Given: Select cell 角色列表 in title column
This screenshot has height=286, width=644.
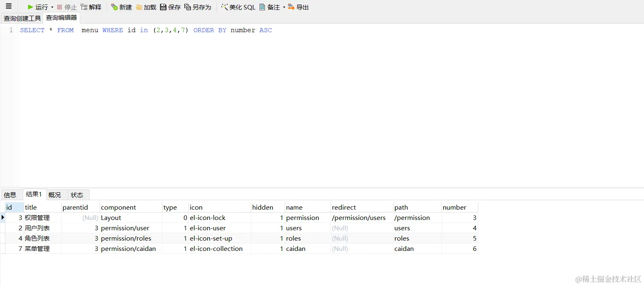Looking at the screenshot, I should coord(43,238).
